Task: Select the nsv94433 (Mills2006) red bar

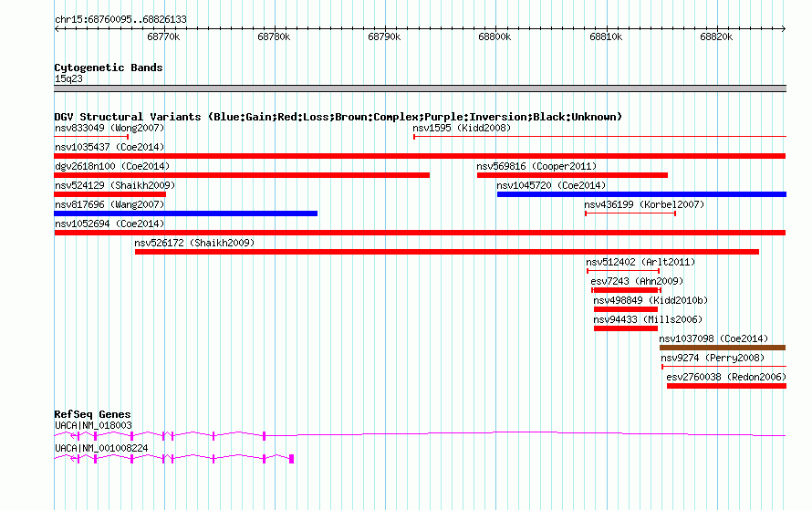Action: [x=626, y=328]
